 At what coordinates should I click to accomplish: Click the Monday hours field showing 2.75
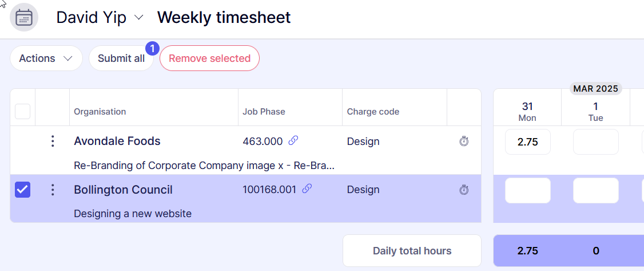(x=527, y=142)
